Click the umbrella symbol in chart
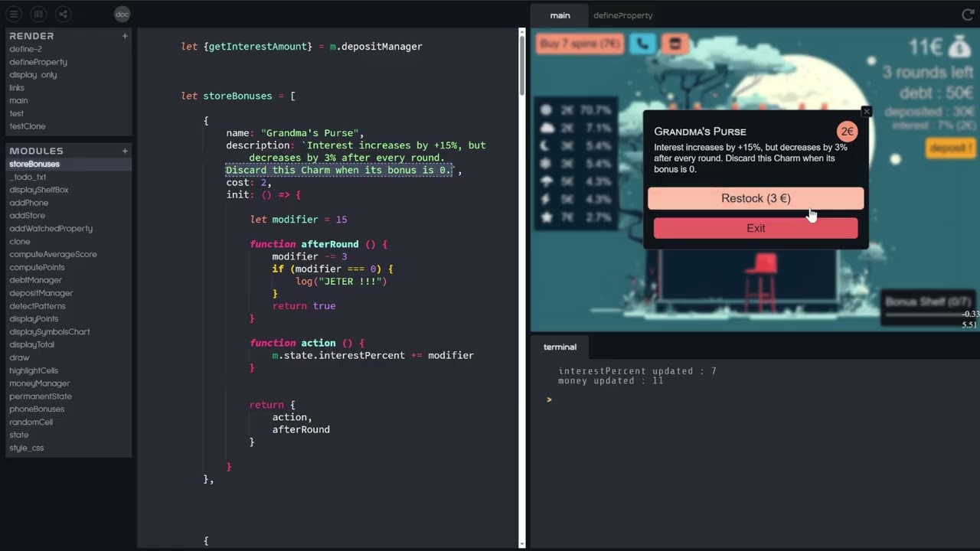The image size is (980, 551). pos(547,181)
